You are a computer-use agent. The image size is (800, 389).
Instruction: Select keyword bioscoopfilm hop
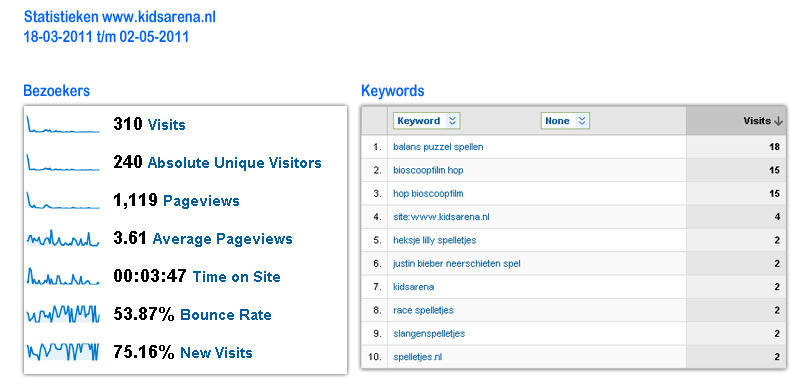click(428, 171)
